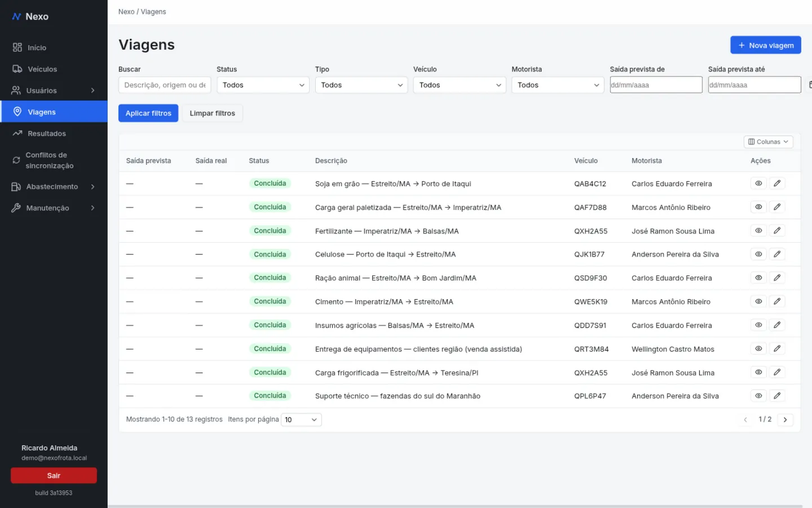Open the Colunas column selector
812x508 pixels.
[x=768, y=142]
